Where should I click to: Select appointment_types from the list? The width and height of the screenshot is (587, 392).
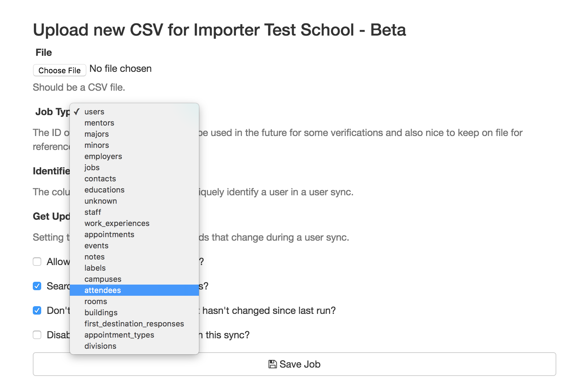pos(134,335)
